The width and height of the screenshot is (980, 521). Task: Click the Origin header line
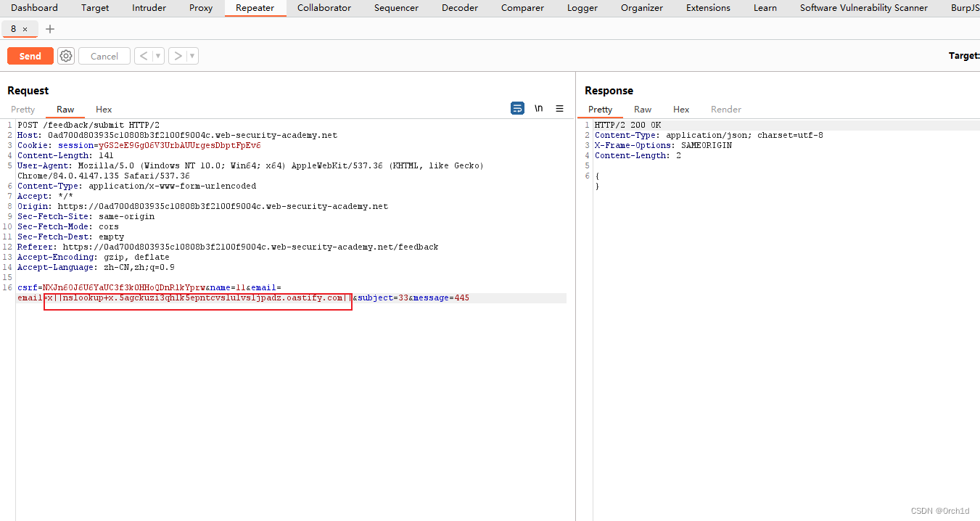(202, 206)
